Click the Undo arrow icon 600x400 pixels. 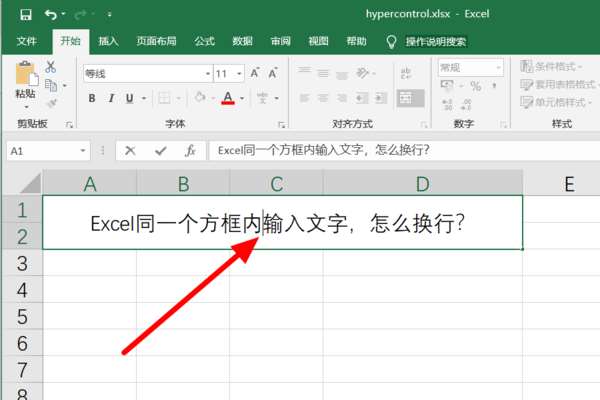(x=51, y=15)
